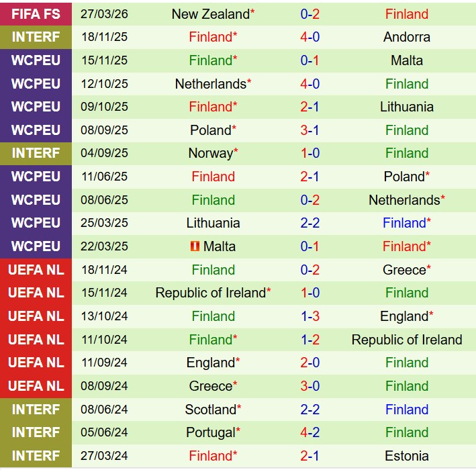Select the Portugal team name
The image size is (476, 470).
pyautogui.click(x=211, y=432)
